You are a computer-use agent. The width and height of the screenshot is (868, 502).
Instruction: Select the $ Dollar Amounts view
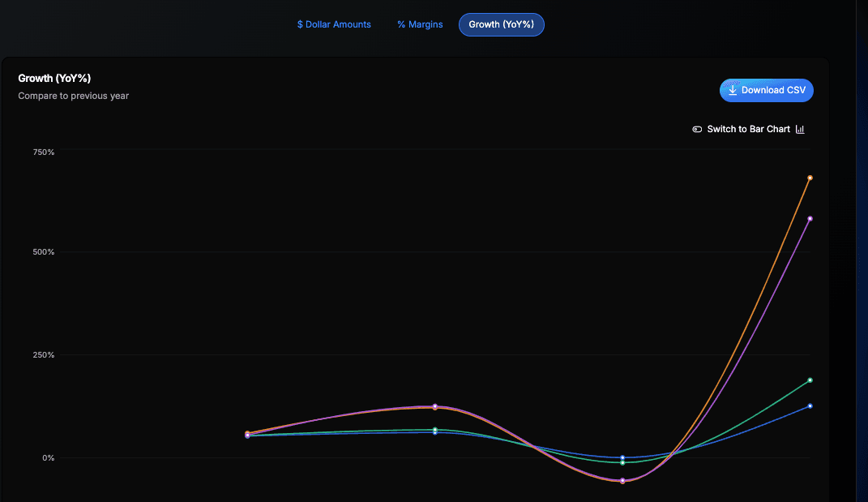[334, 24]
